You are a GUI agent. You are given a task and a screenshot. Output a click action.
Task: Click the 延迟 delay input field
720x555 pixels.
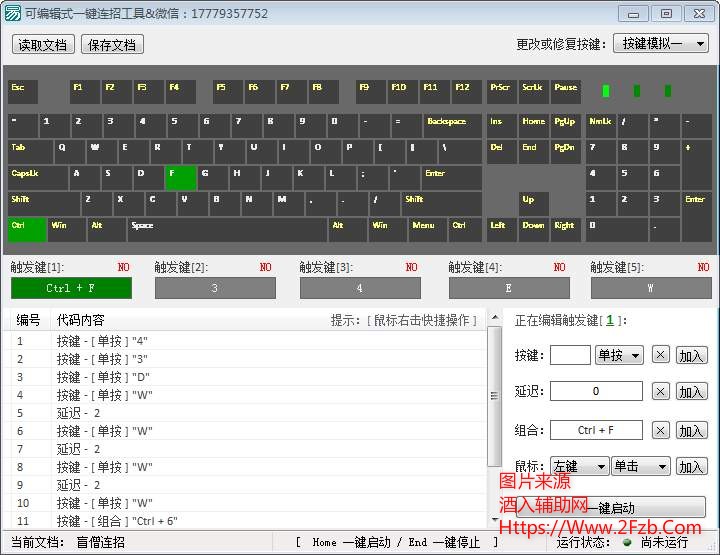[596, 392]
